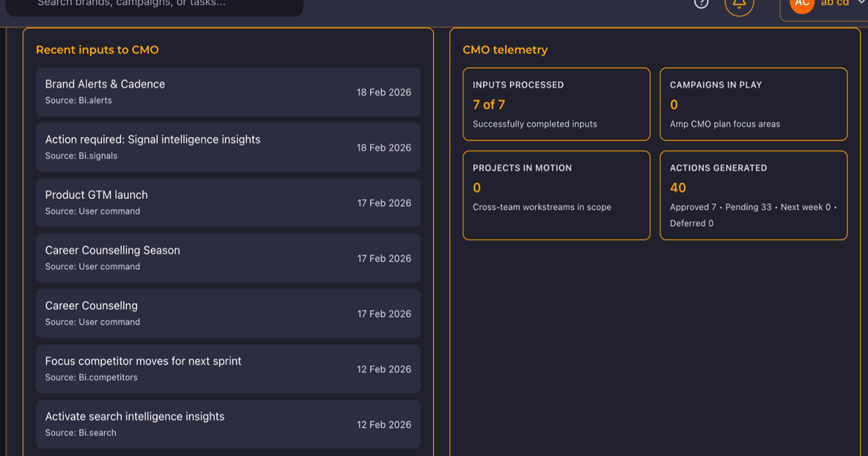Select the Inputs Processed telemetry card
Viewport: 868px width, 456px height.
point(556,104)
